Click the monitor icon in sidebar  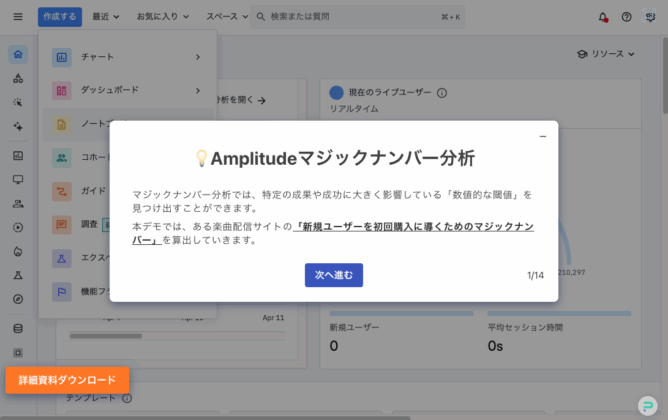pos(18,179)
